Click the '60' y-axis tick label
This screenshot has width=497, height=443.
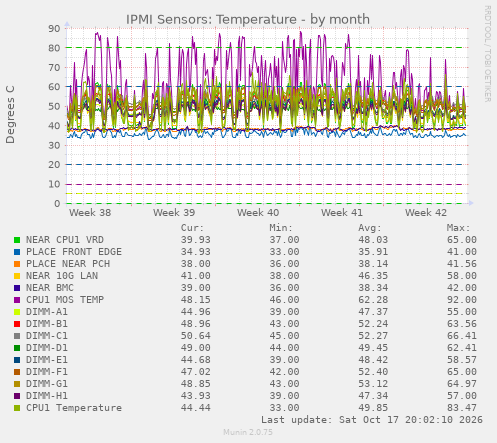(54, 87)
